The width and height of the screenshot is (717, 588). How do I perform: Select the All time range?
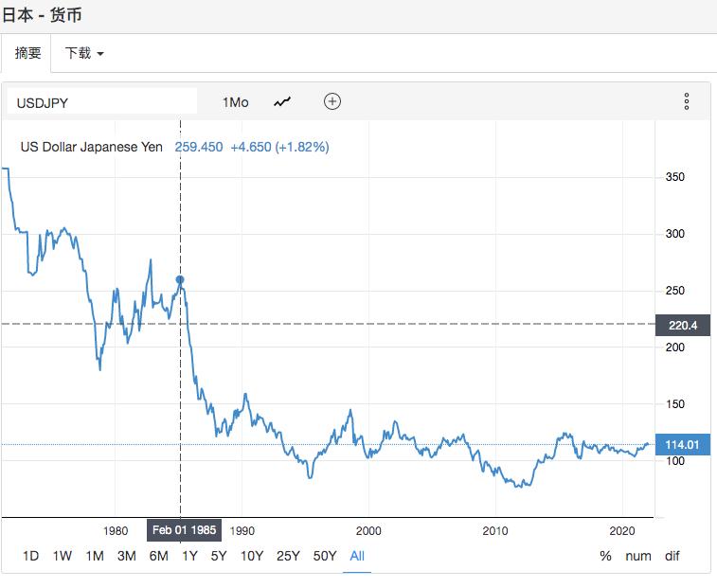point(357,556)
